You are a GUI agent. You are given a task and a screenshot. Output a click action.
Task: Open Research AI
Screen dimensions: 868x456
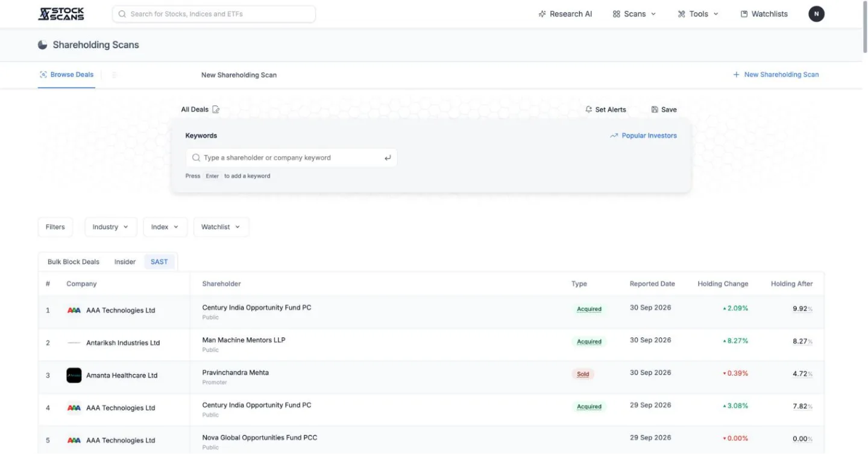point(565,14)
